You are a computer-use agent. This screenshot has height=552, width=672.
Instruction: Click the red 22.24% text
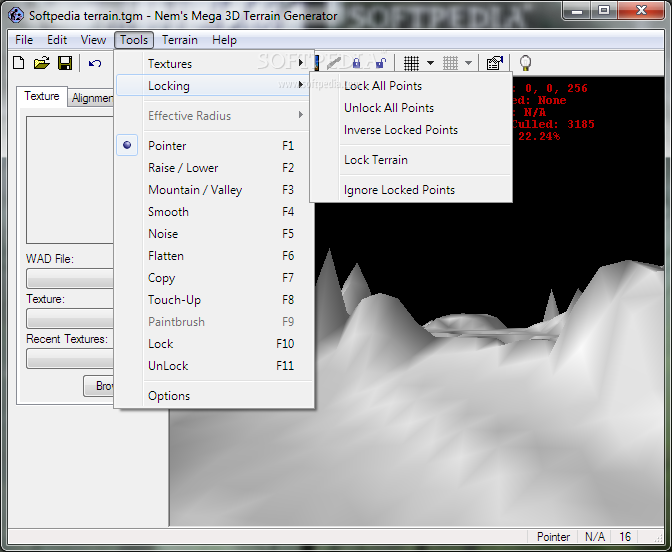[x=538, y=136]
